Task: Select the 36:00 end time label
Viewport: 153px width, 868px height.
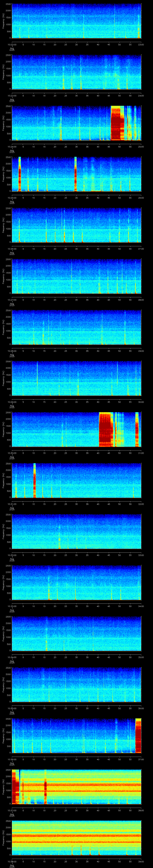Action: 141,708
